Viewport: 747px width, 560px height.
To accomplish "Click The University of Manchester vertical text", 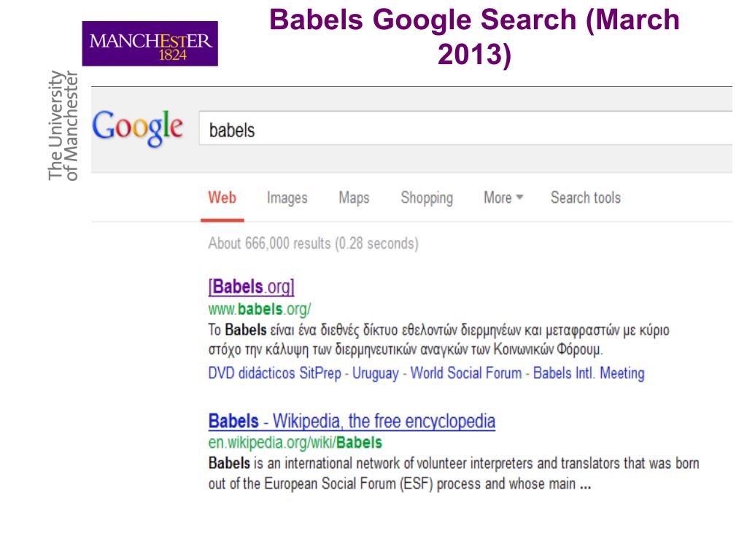I will click(63, 125).
